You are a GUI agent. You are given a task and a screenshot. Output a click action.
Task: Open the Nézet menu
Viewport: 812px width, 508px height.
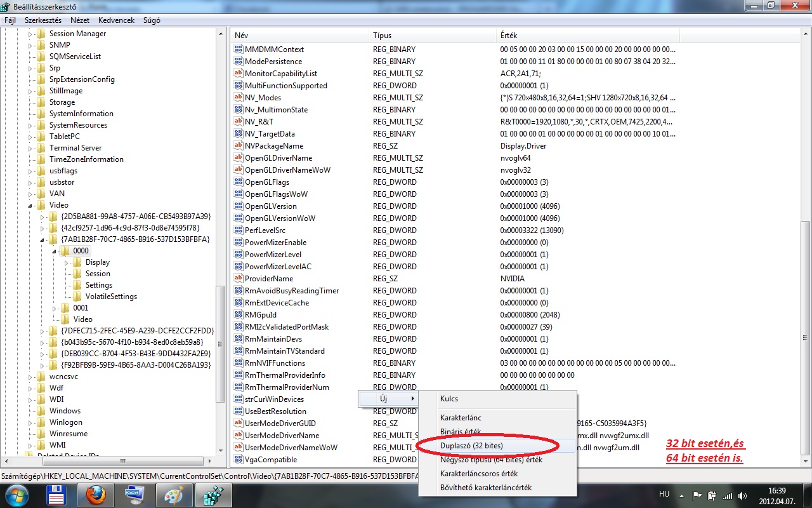[x=80, y=20]
